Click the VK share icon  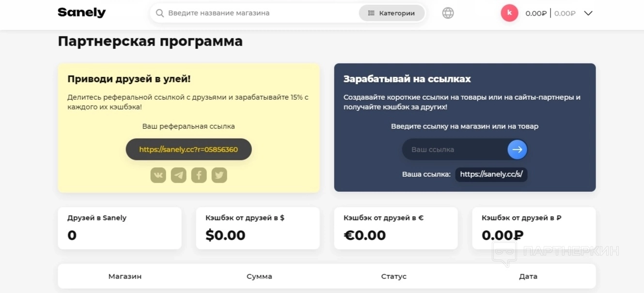coord(158,175)
